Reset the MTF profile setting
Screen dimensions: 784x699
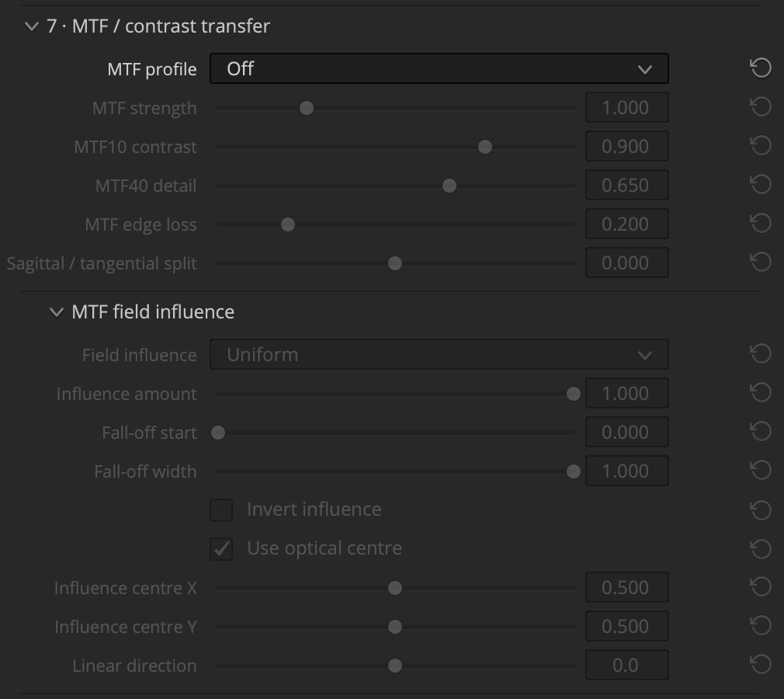click(761, 68)
